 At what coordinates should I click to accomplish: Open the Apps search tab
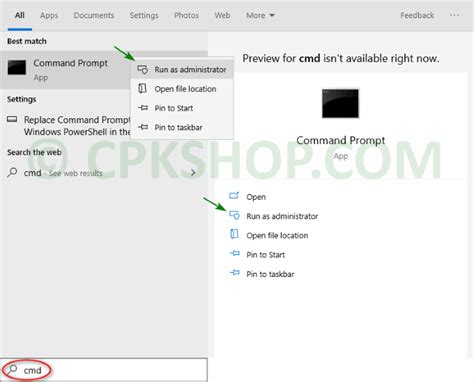pyautogui.click(x=49, y=15)
